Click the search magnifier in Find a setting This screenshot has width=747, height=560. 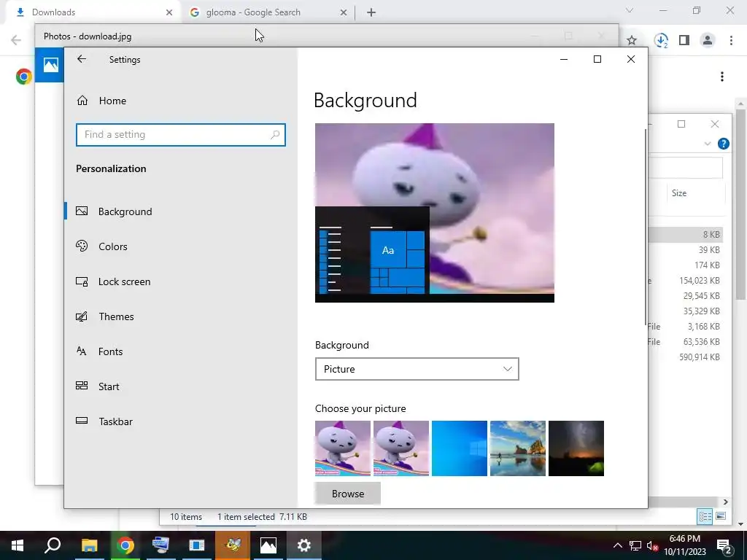point(275,135)
